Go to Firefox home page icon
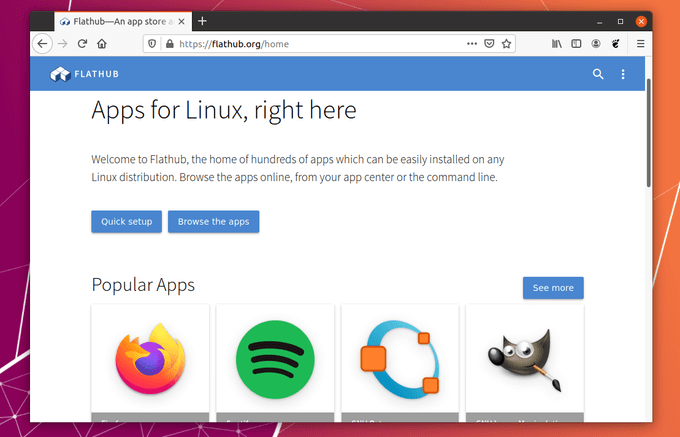 [x=102, y=44]
